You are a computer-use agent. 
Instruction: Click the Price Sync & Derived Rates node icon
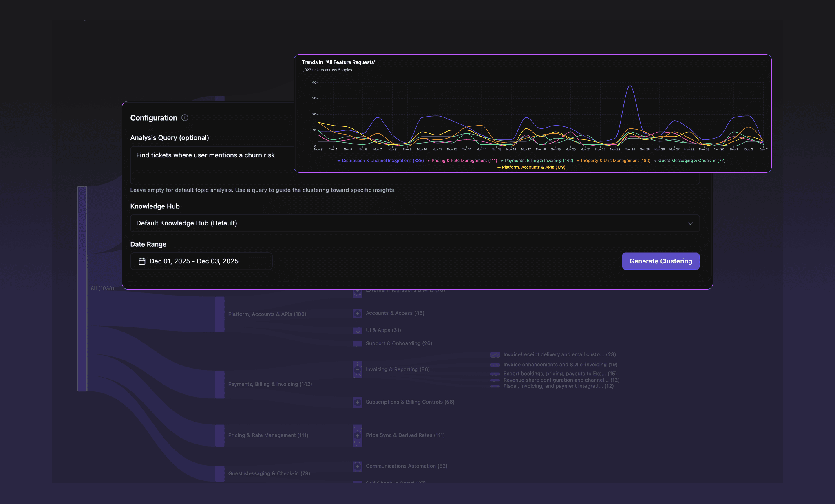click(358, 435)
